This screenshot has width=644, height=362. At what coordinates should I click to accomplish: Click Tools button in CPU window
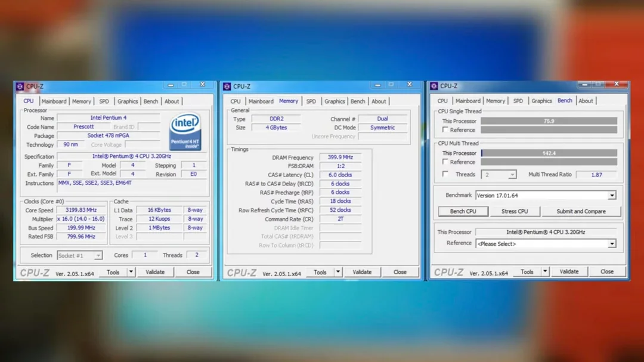tap(113, 272)
